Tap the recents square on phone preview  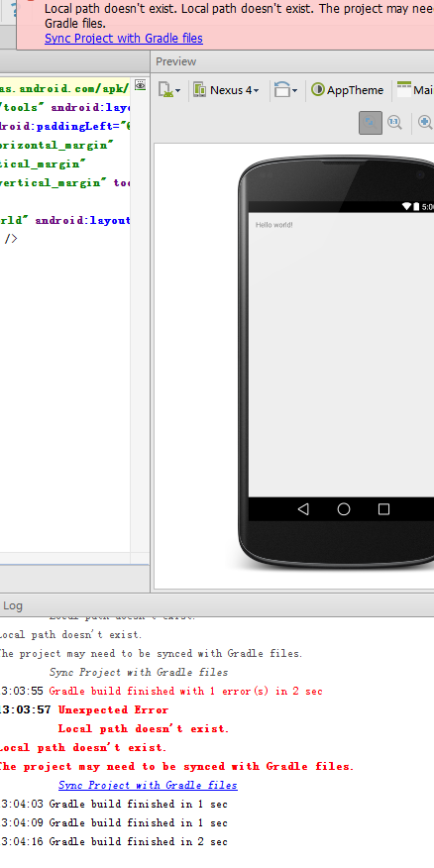point(383,509)
